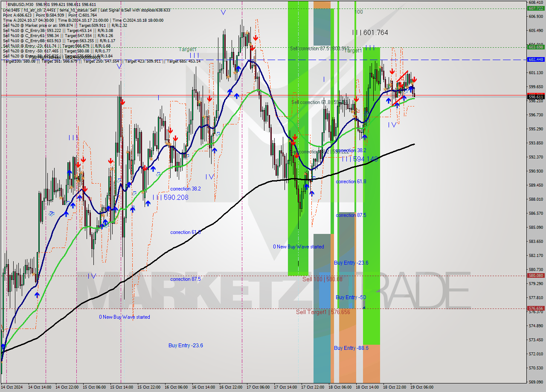Click '16 Oct 22:00' on time axis

point(231,387)
